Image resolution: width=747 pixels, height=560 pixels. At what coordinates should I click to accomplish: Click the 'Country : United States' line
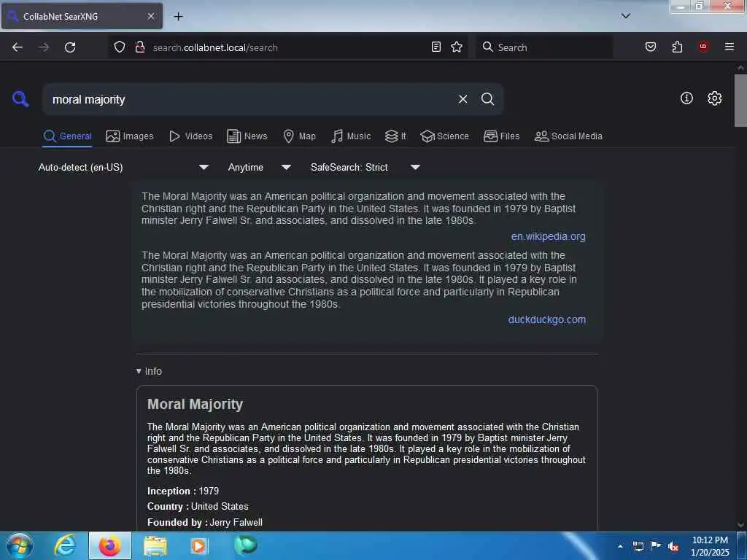pyautogui.click(x=198, y=507)
